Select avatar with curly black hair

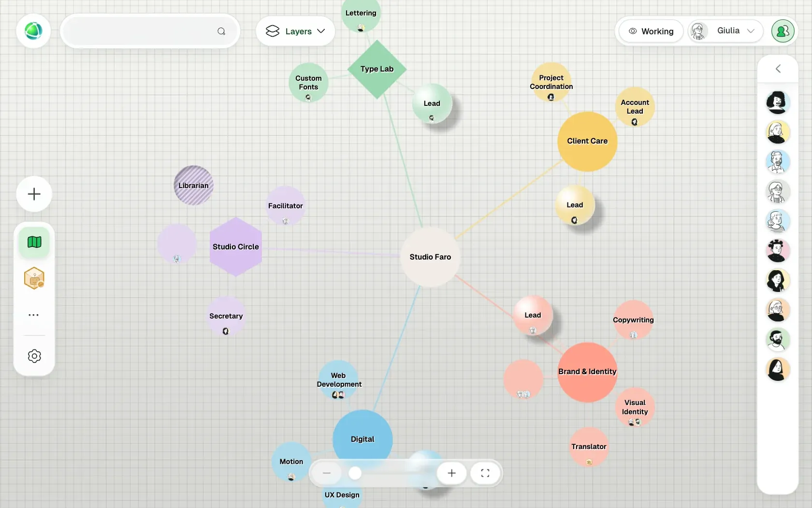coord(777,102)
